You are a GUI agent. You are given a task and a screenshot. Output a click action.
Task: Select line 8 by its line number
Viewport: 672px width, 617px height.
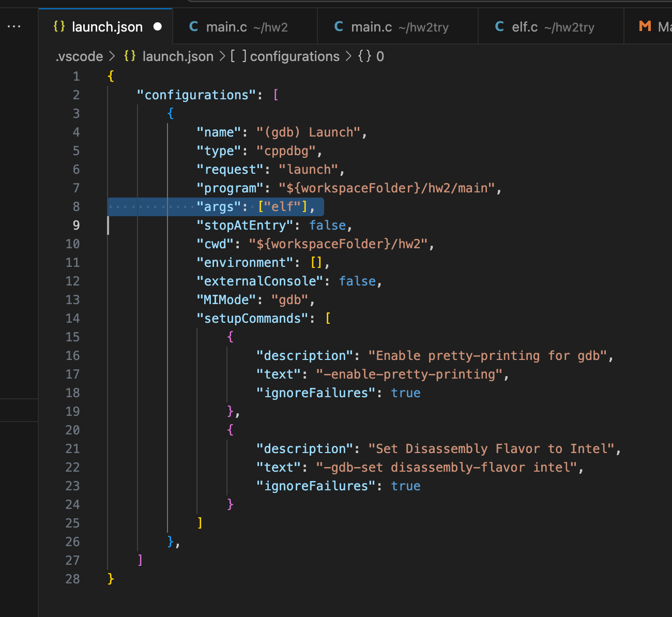[x=76, y=207]
